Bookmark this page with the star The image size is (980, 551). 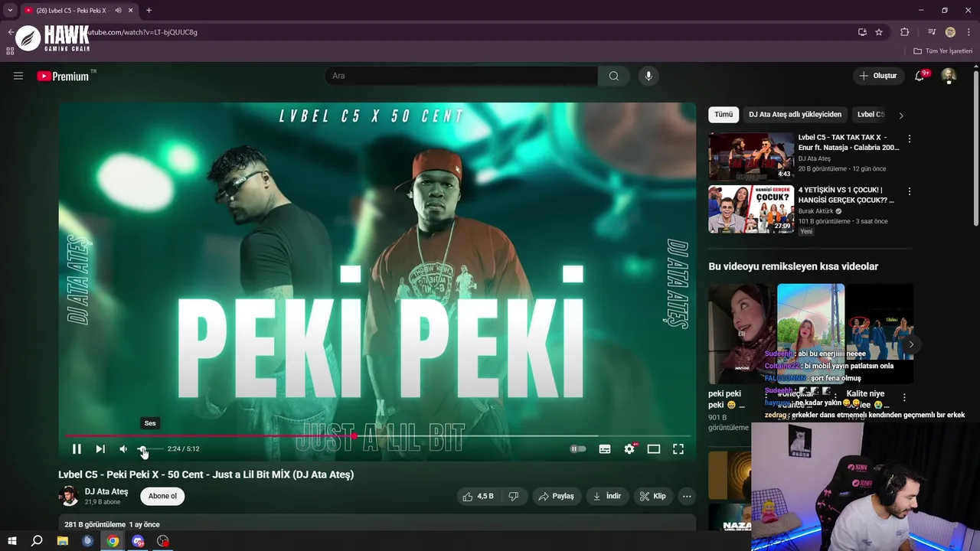pyautogui.click(x=879, y=32)
